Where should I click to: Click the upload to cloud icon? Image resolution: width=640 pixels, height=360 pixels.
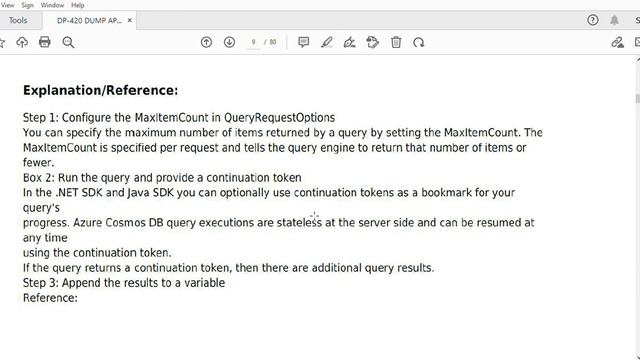coord(22,42)
